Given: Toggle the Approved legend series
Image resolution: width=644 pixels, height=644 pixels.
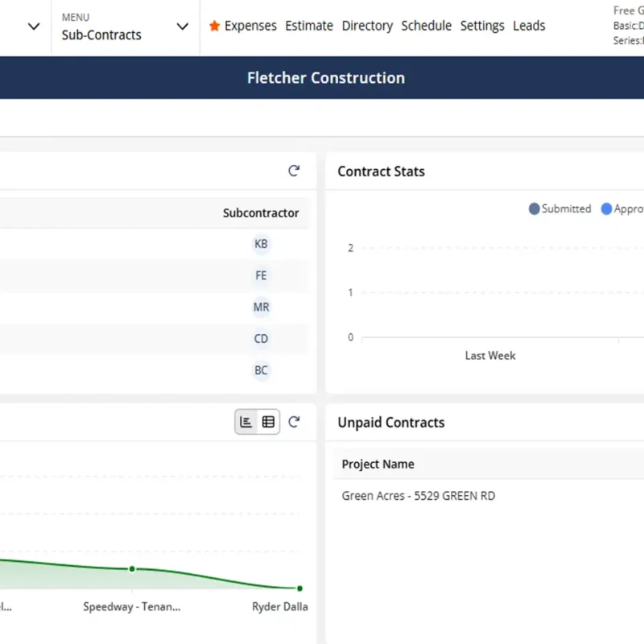Looking at the screenshot, I should click(622, 208).
